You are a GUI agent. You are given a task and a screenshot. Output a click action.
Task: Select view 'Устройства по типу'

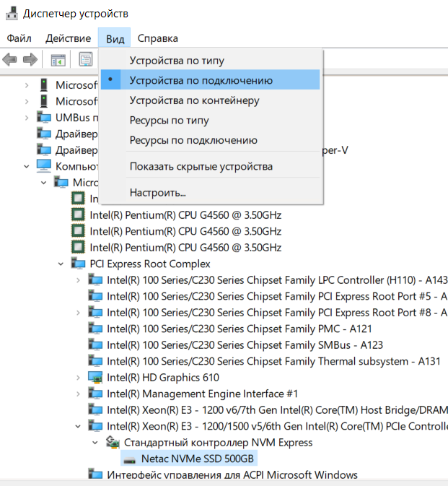pos(177,61)
